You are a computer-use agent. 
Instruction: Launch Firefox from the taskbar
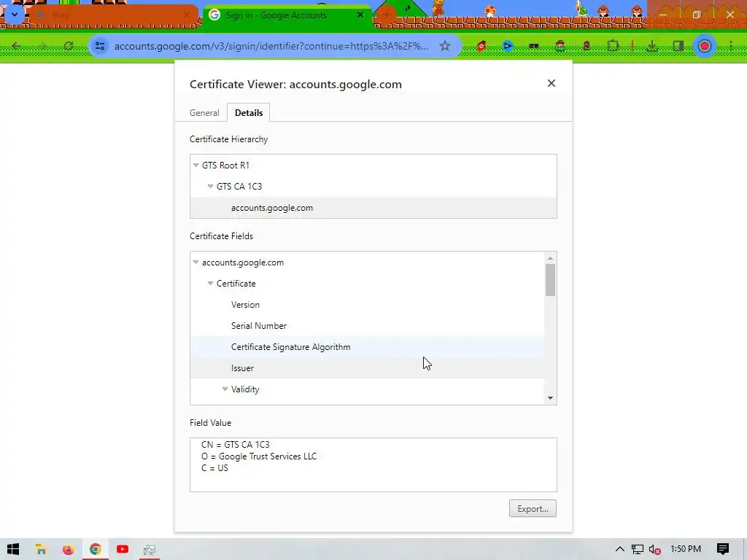tap(68, 550)
